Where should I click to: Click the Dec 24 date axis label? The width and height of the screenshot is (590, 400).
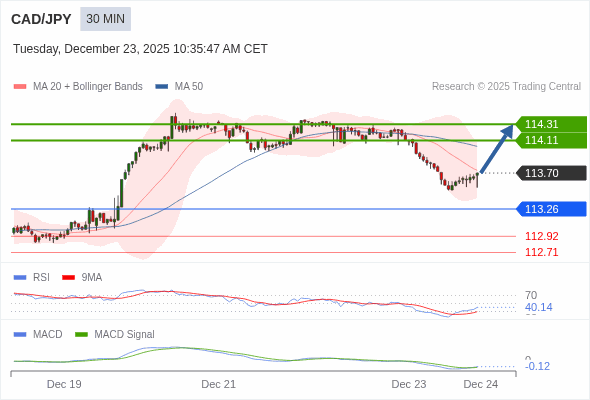[x=481, y=384]
